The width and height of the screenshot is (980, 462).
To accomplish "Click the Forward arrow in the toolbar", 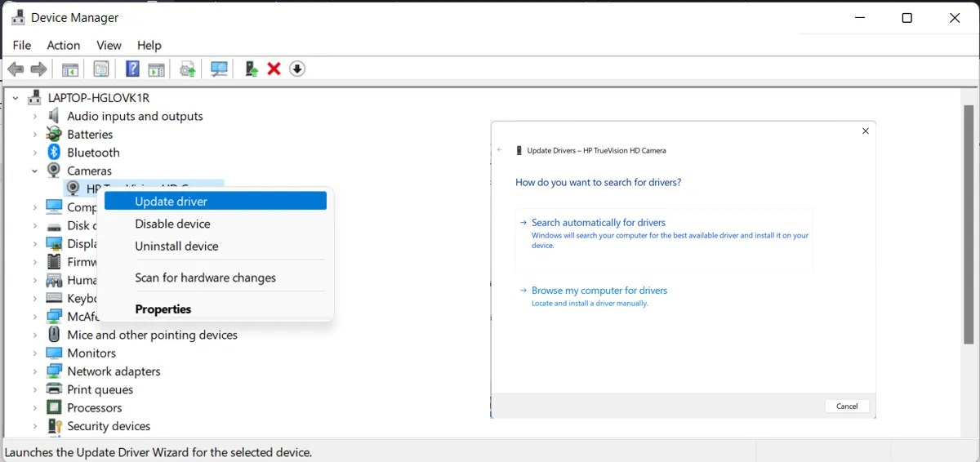I will pos(38,69).
